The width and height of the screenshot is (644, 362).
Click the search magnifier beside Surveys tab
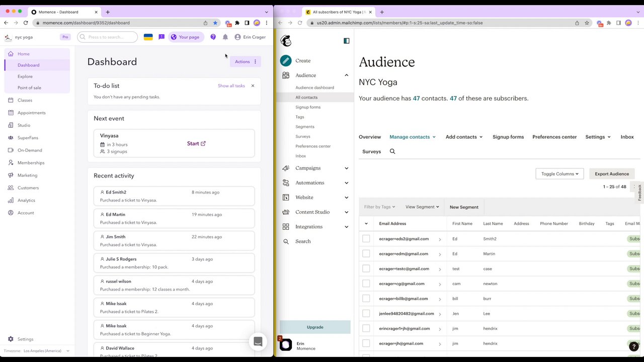click(x=392, y=151)
